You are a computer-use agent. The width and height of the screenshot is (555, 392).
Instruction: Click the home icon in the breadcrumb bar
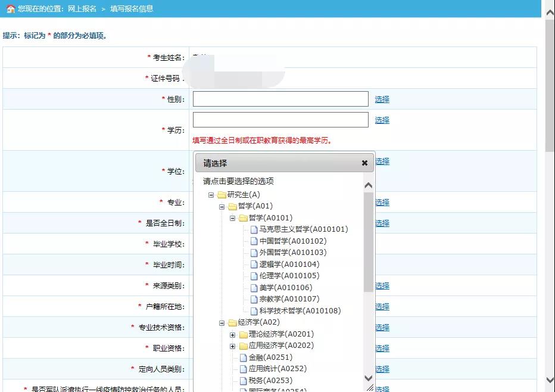(10, 9)
